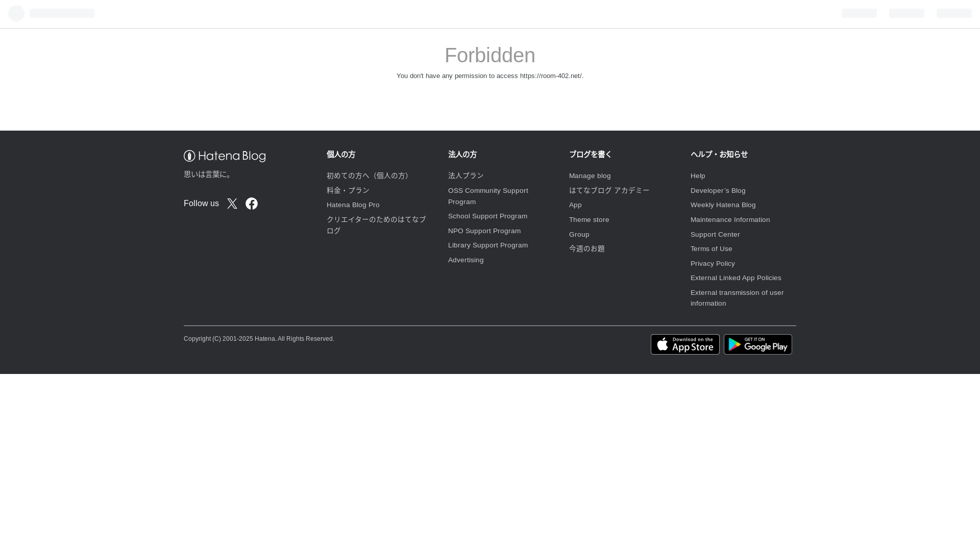The image size is (980, 551).
Task: Click the 個人の方 footer heading
Action: click(x=341, y=155)
